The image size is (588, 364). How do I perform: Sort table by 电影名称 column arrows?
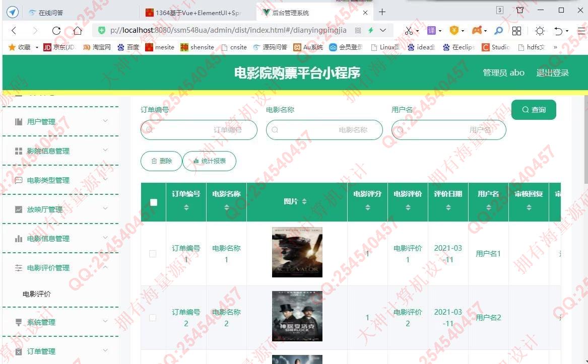point(227,207)
